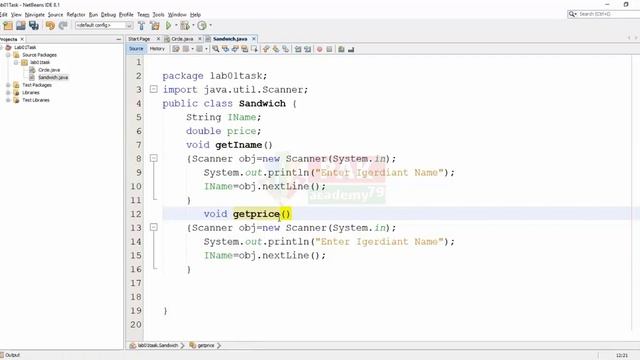
Task: Select the Lab01Task project node
Action: point(25,47)
